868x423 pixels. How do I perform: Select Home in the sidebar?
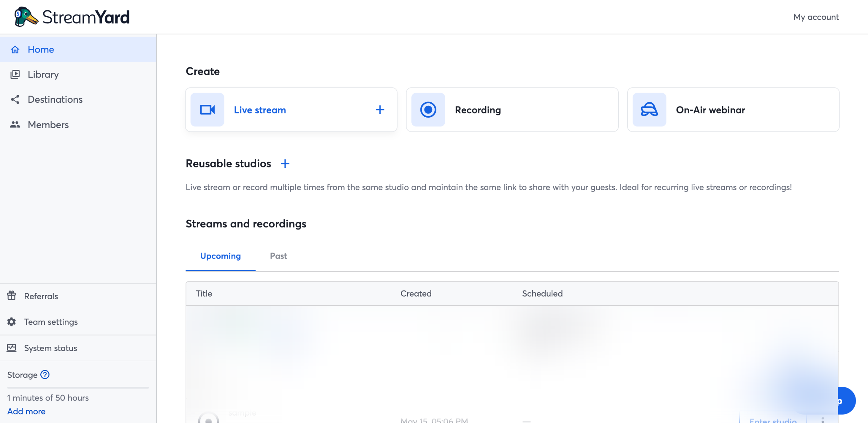coord(41,49)
